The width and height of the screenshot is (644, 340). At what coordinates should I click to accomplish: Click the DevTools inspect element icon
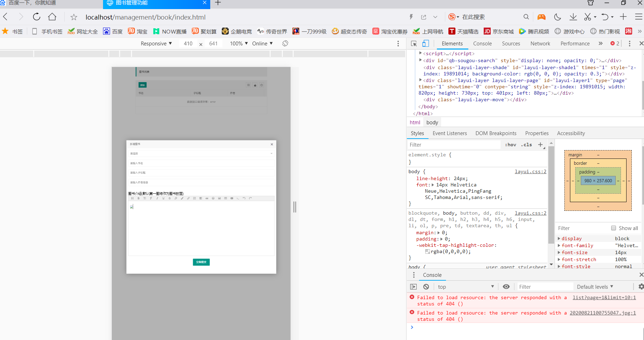[414, 44]
